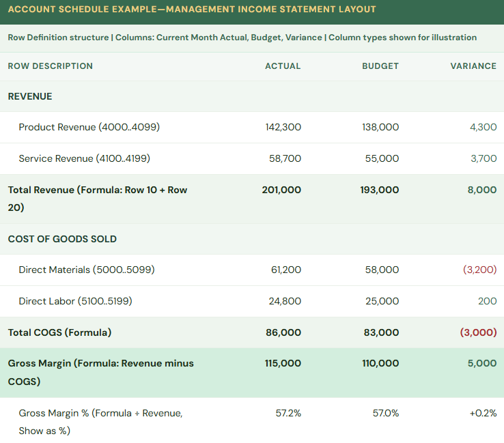Click the Cost of Goods Sold section heading

coord(62,239)
